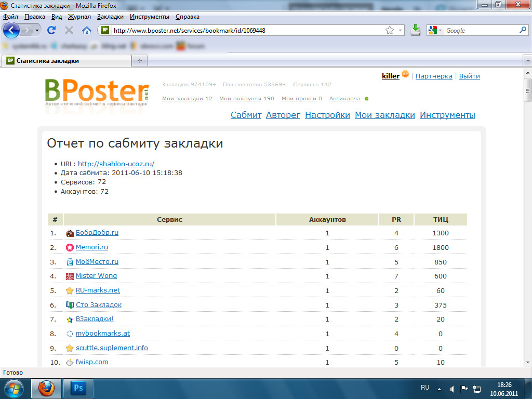Click the page vertical scrollbar thumb
Image resolution: width=532 pixels, height=399 pixels.
click(528, 90)
